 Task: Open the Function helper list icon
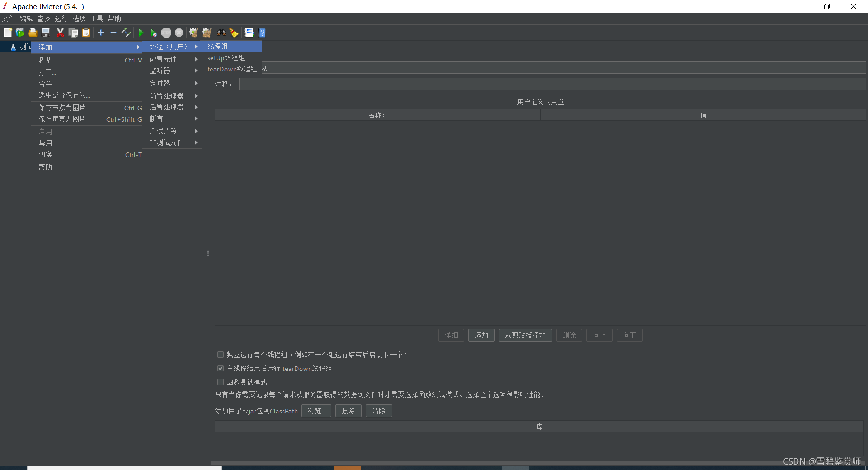249,33
